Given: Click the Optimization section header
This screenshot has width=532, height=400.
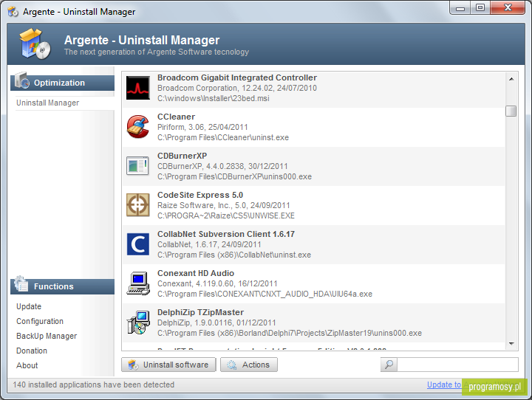Looking at the screenshot, I should [62, 83].
